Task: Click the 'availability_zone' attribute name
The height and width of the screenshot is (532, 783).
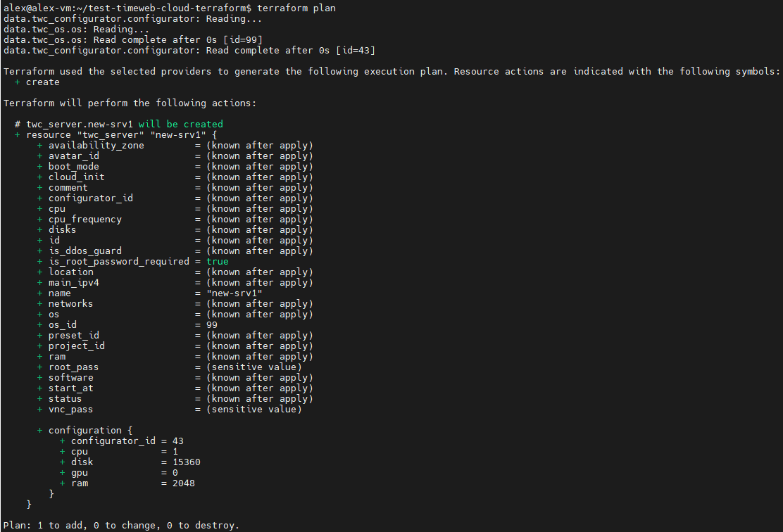Action: [x=96, y=145]
